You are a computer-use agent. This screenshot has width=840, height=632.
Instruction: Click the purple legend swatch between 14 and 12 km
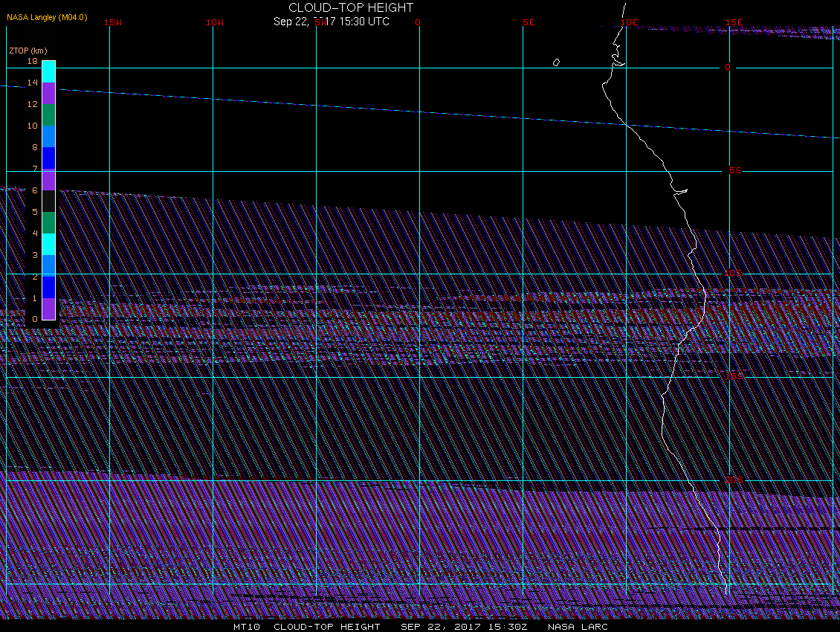(49, 93)
